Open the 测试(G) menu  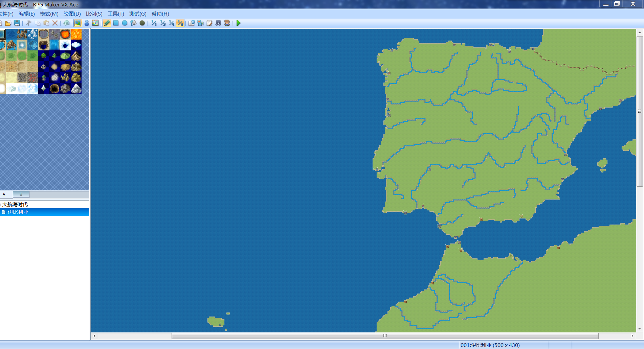click(x=138, y=14)
